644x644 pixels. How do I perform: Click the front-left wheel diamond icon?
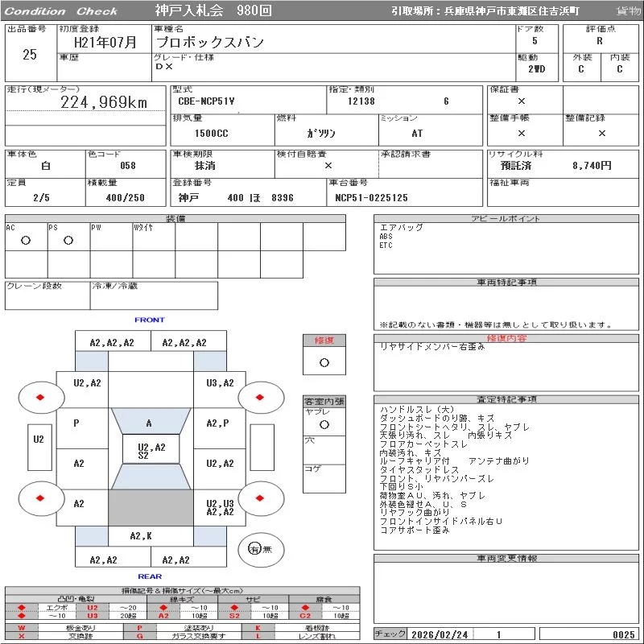pos(39,397)
